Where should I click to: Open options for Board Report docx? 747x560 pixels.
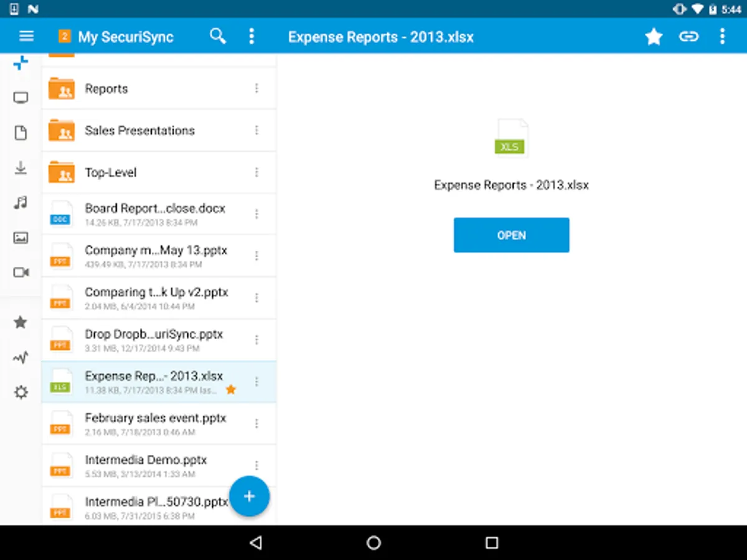(x=256, y=214)
